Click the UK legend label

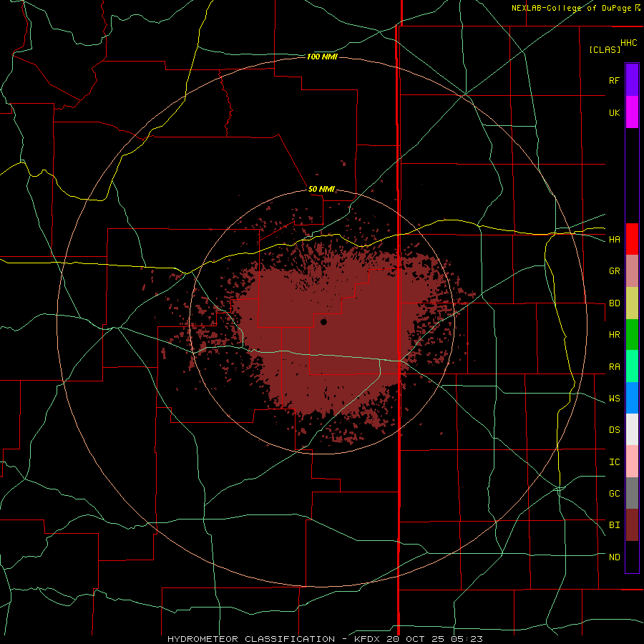pos(614,112)
